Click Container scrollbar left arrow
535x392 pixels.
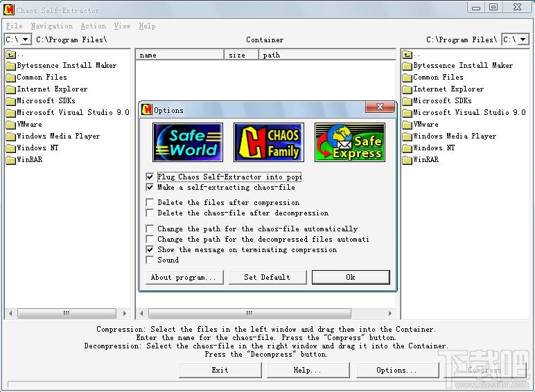141,313
